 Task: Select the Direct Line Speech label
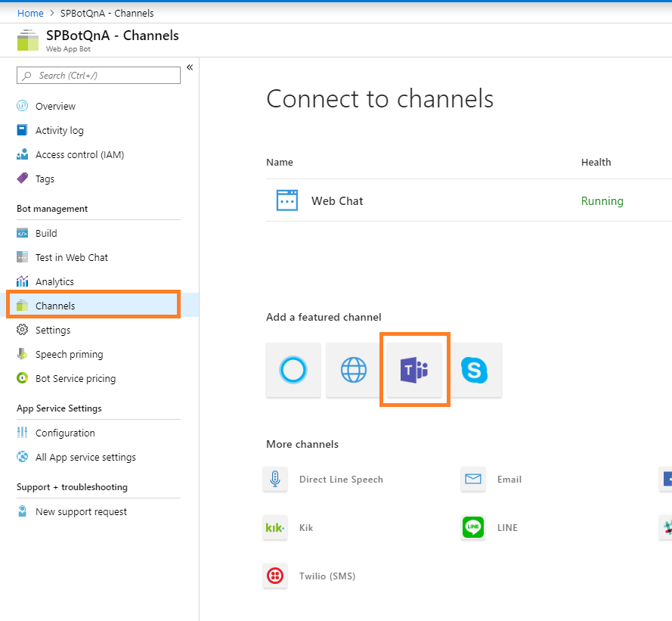(341, 480)
